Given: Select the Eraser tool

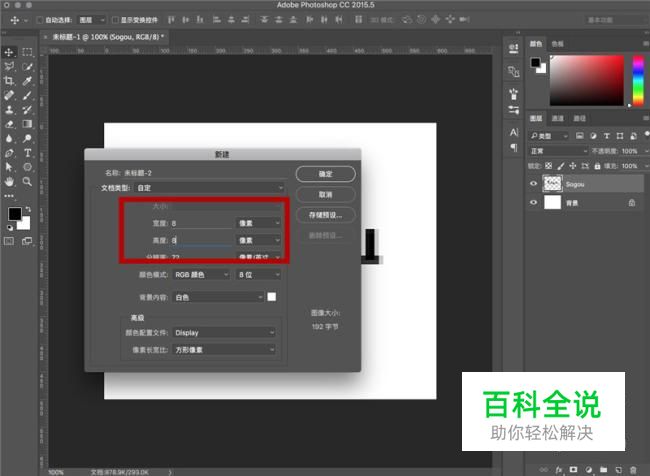Looking at the screenshot, I should tap(9, 124).
